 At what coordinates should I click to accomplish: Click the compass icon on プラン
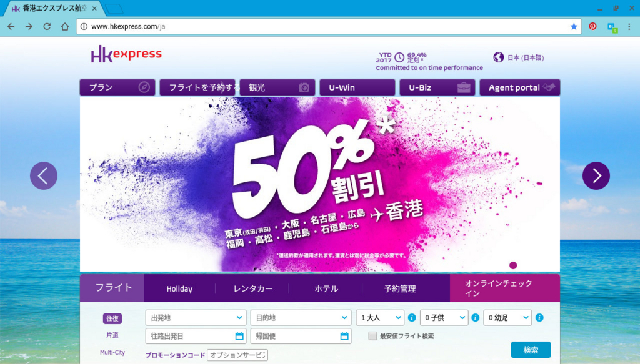point(144,87)
